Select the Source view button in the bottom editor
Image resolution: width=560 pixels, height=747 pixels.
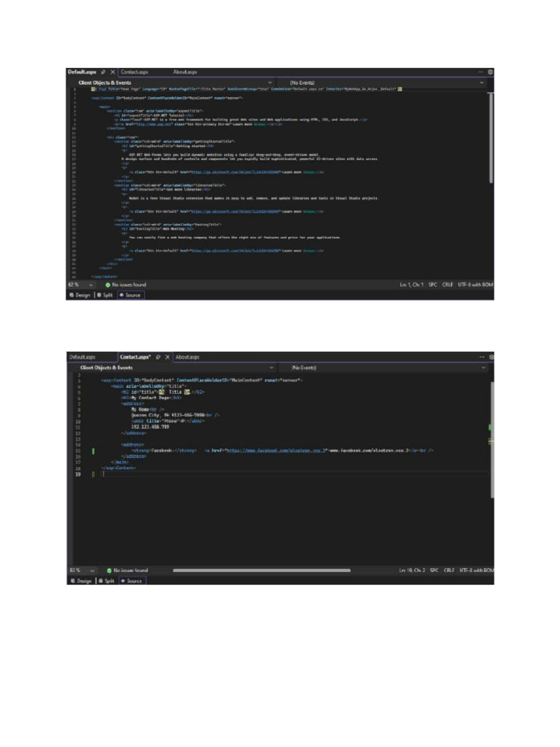coord(132,581)
